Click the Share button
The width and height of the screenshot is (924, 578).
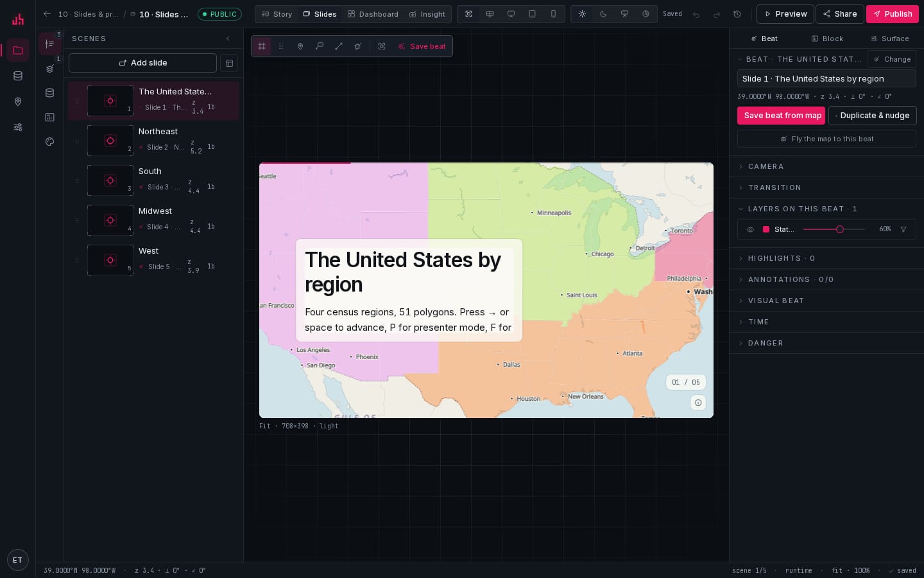tap(840, 14)
